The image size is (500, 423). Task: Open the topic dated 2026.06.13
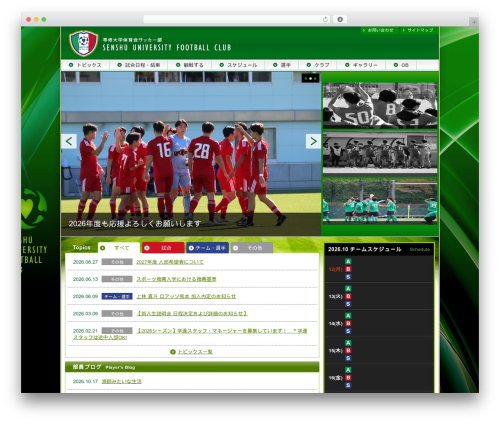tap(176, 279)
